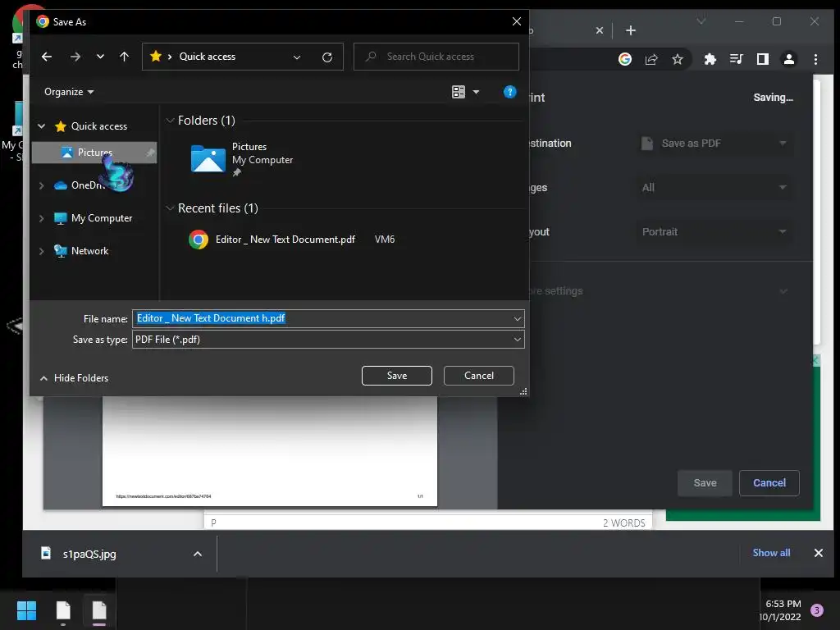Open a new Chrome tab
The image size is (840, 630).
click(631, 30)
